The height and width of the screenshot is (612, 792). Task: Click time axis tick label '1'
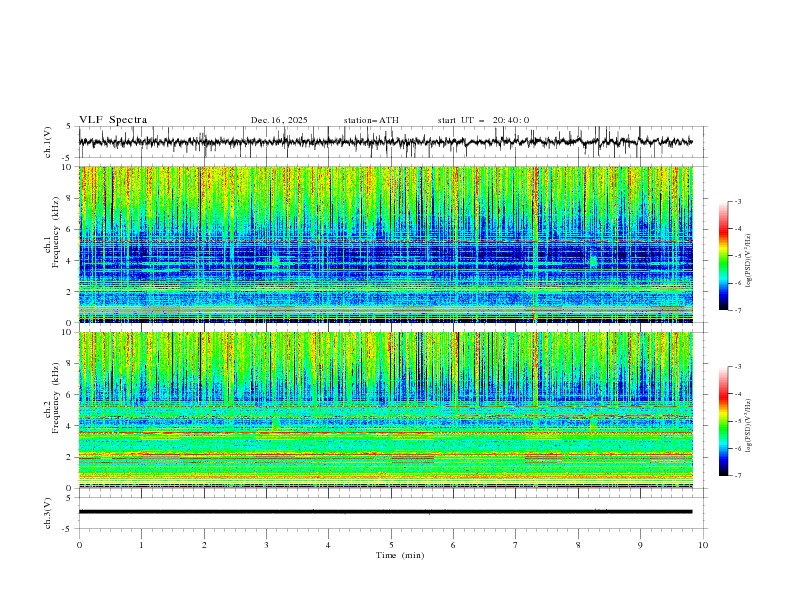141,545
